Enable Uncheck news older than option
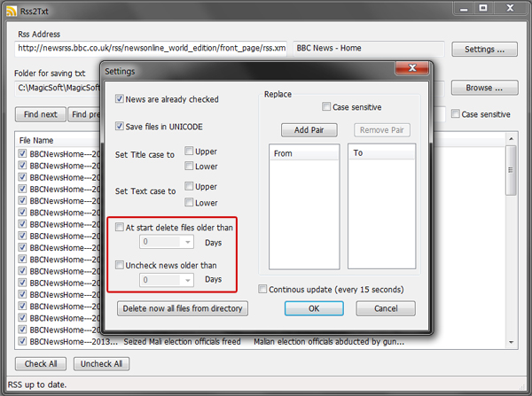Viewport: 532px width, 396px height. pyautogui.click(x=120, y=265)
